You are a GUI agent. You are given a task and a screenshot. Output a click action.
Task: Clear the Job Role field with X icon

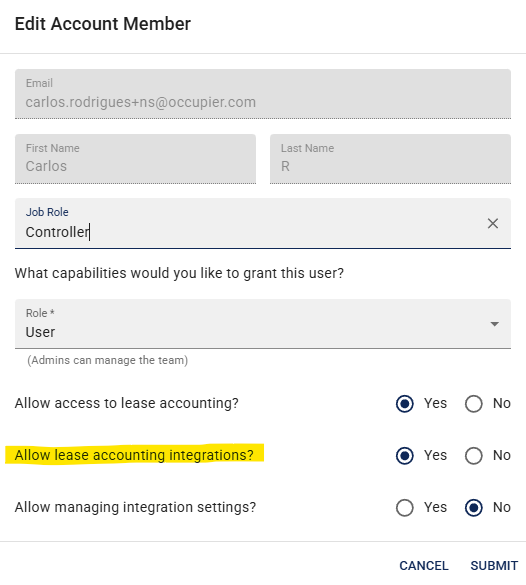tap(493, 223)
